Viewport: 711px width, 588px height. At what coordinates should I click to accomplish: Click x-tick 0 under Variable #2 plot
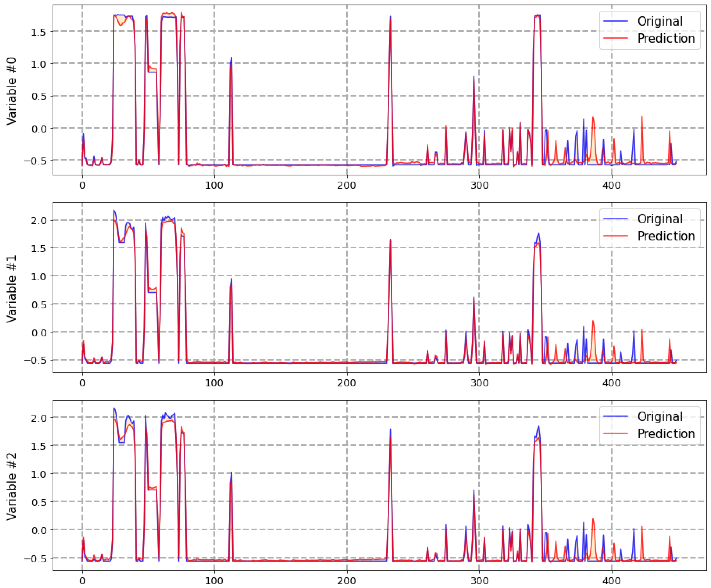[x=82, y=581]
